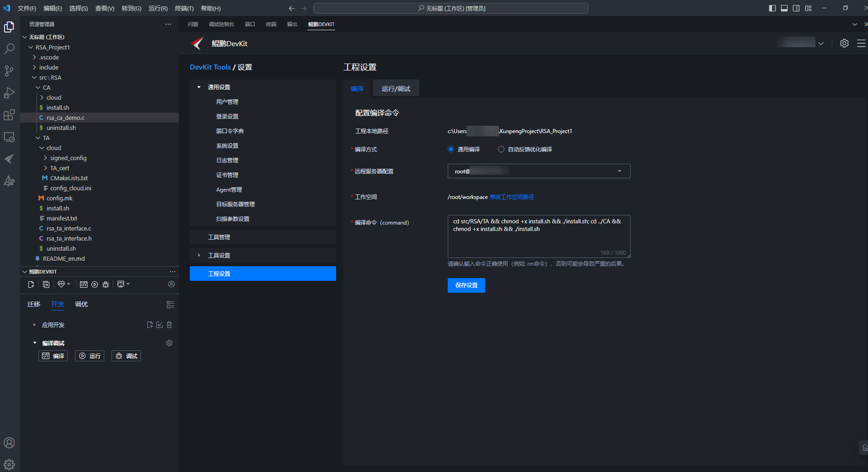Viewport: 868px width, 472px height.
Task: Open the CMakeLists.txt file
Action: tap(69, 178)
